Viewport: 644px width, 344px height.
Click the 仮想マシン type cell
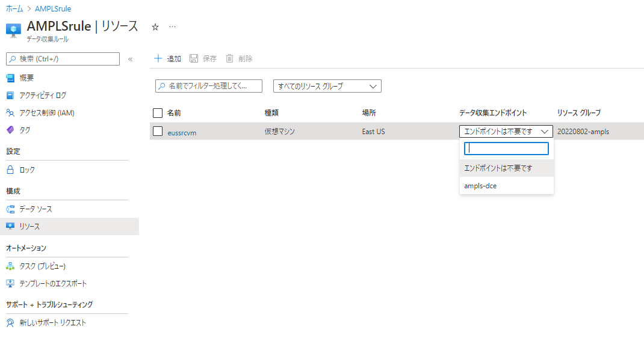tap(280, 131)
